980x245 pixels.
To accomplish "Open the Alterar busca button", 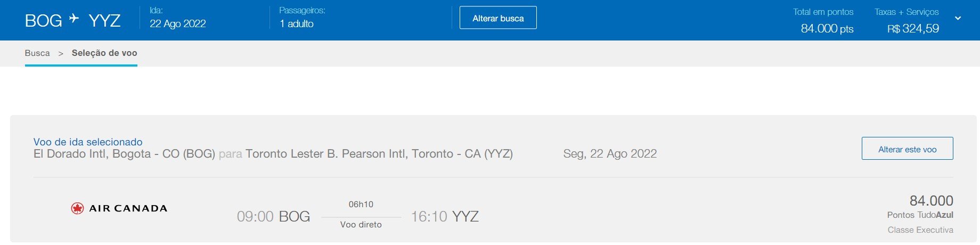I will click(x=498, y=18).
